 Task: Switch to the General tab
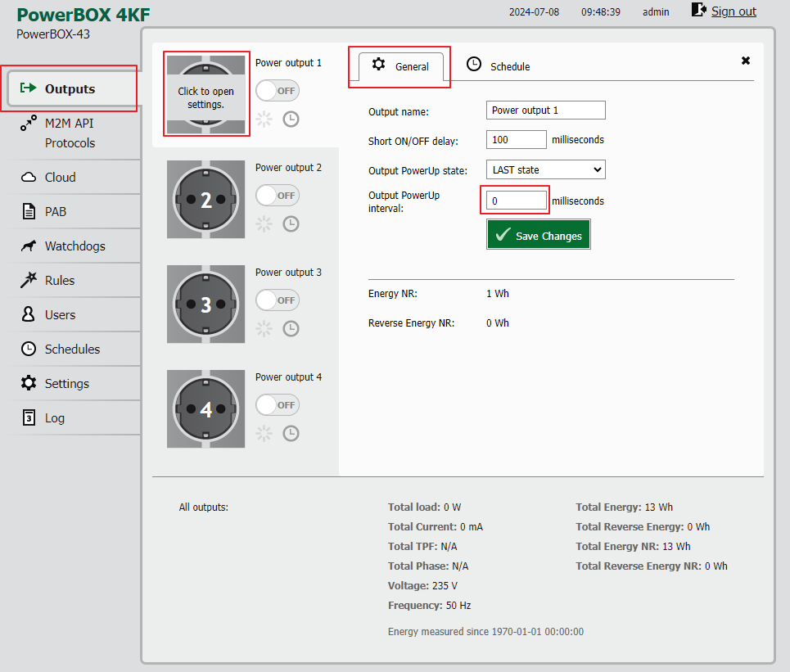[x=400, y=66]
